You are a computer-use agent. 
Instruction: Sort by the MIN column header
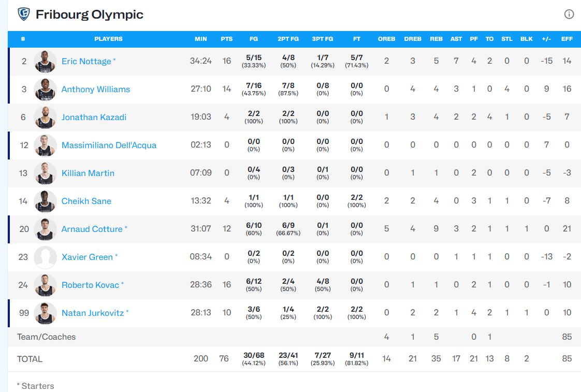201,39
